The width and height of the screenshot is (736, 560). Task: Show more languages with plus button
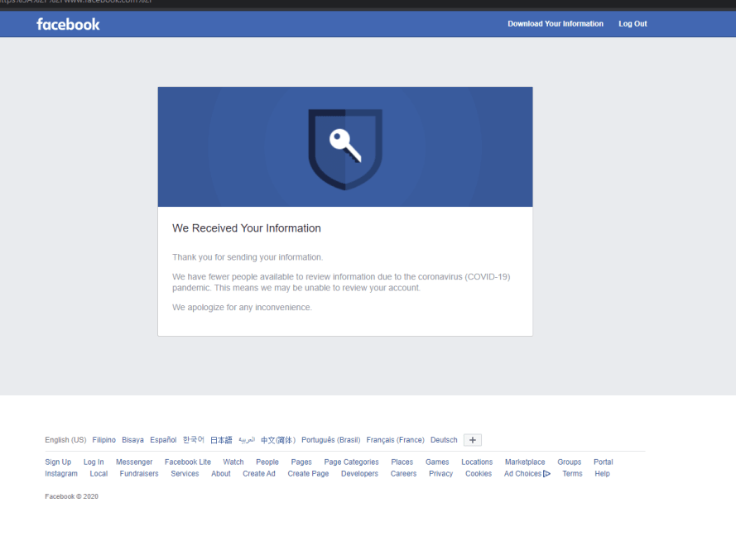pos(473,440)
